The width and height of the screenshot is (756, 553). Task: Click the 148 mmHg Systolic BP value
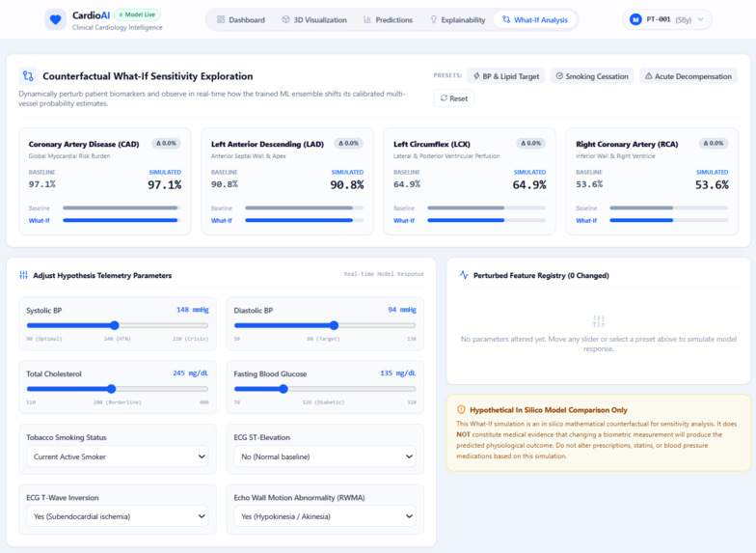(x=193, y=310)
